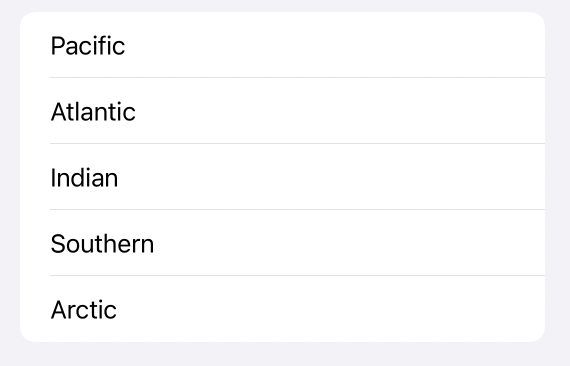Viewport: 570px width, 366px height.
Task: Choose Atlantic as the ocean
Action: coord(282,110)
